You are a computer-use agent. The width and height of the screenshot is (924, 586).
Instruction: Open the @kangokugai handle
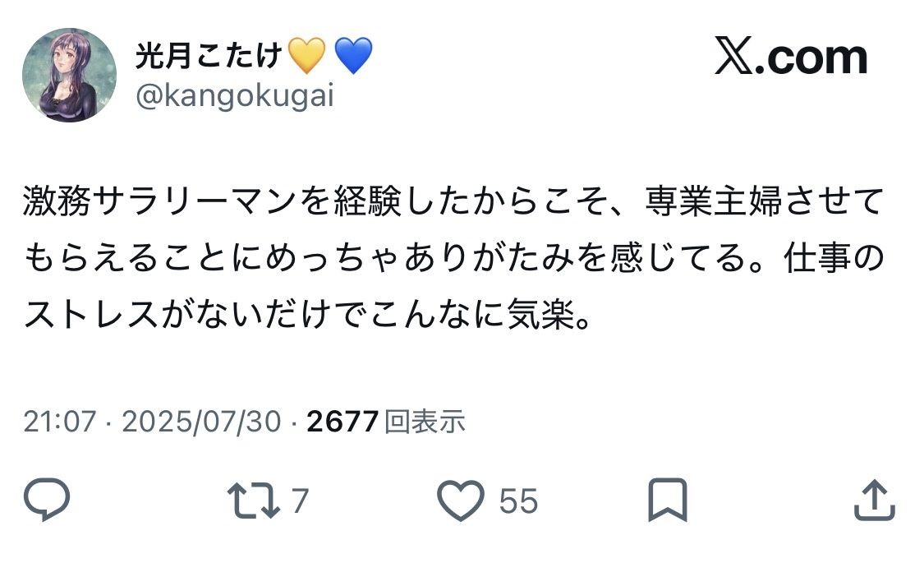point(235,95)
